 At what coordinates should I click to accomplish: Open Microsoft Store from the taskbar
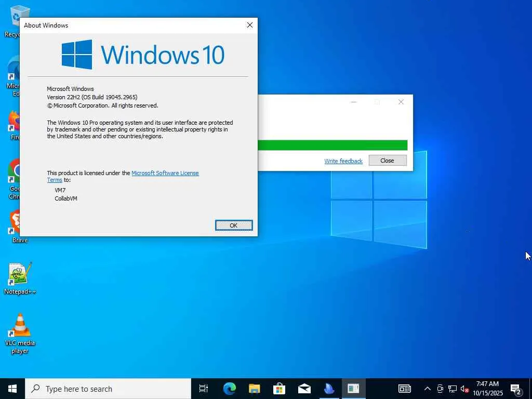click(x=279, y=389)
